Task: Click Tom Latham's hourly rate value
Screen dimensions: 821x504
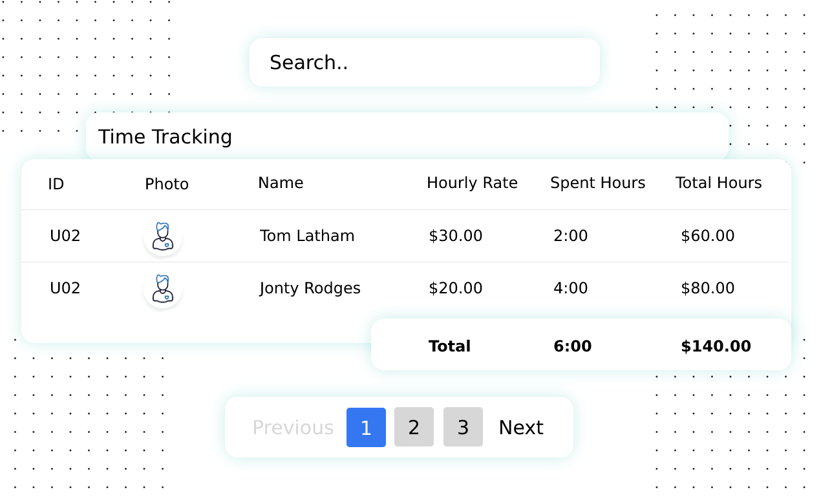Action: coord(456,235)
